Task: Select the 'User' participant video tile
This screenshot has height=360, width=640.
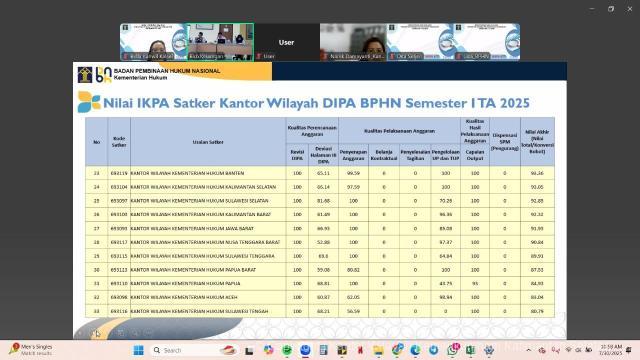Action: click(x=287, y=42)
